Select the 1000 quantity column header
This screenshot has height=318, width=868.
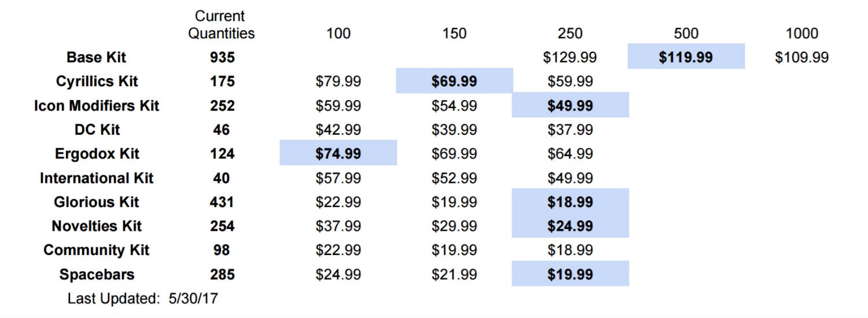801,34
